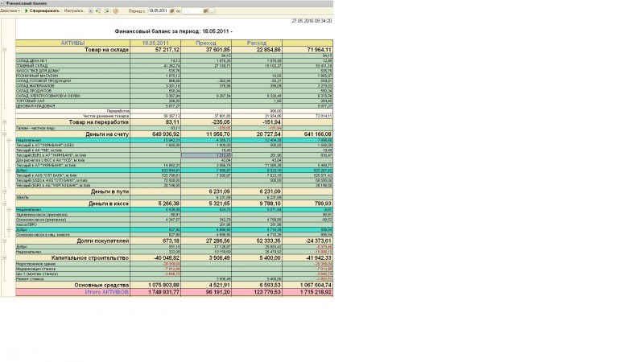
Task: Select the highlighted cell in Приход column
Action: (206, 155)
